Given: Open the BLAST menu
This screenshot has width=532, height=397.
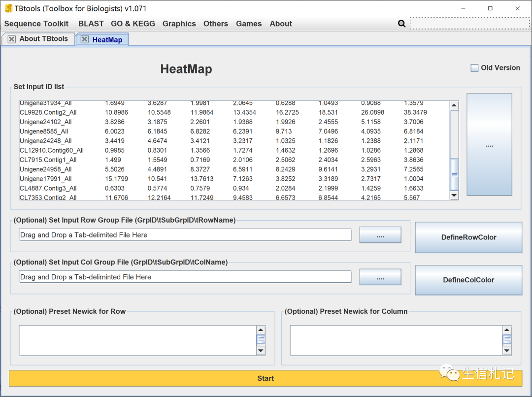Looking at the screenshot, I should tap(91, 24).
